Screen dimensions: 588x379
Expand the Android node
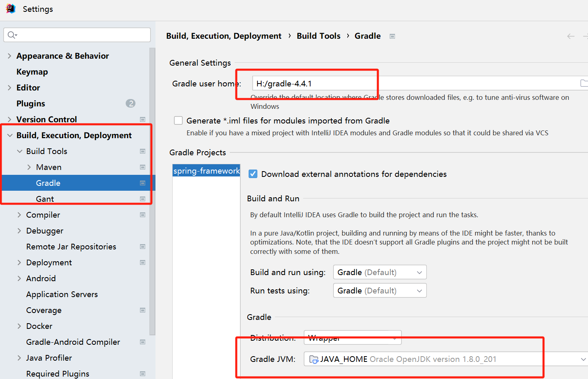tap(19, 278)
